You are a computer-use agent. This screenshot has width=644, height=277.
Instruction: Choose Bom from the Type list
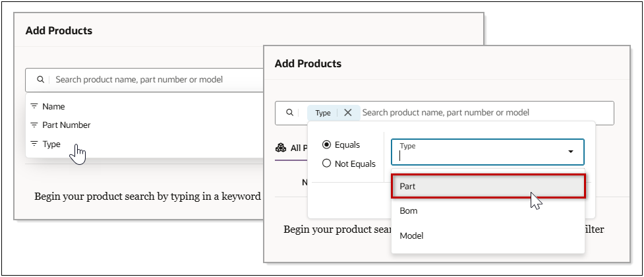coord(487,211)
